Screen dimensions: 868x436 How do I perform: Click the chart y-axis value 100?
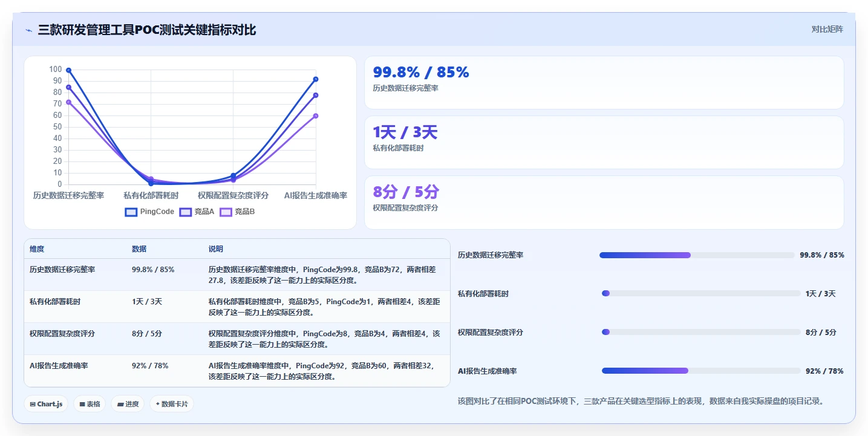pyautogui.click(x=56, y=70)
